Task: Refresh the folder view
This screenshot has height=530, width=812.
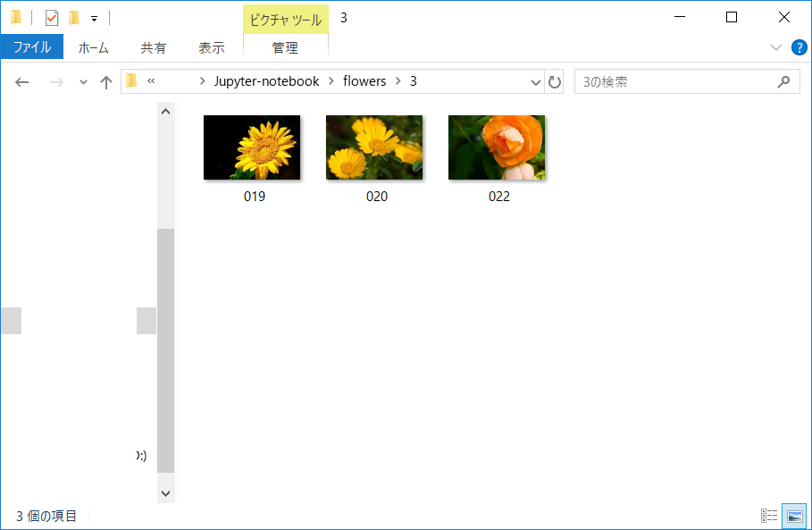Action: click(555, 82)
